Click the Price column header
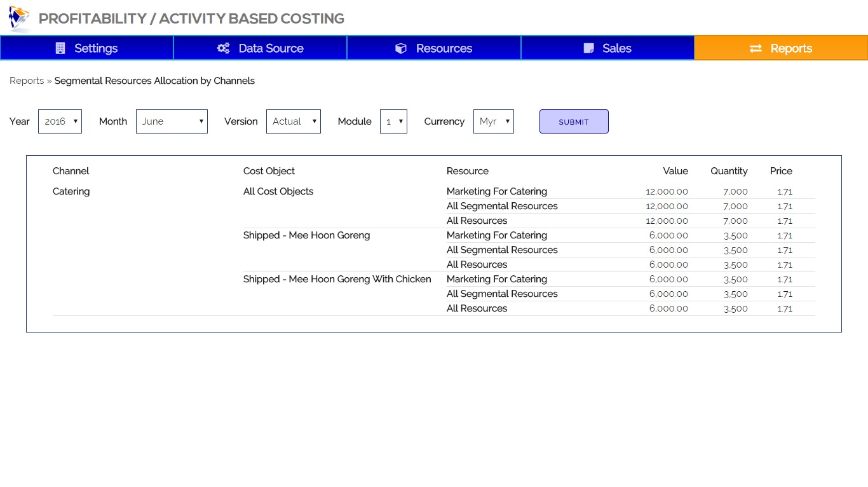 (x=781, y=171)
